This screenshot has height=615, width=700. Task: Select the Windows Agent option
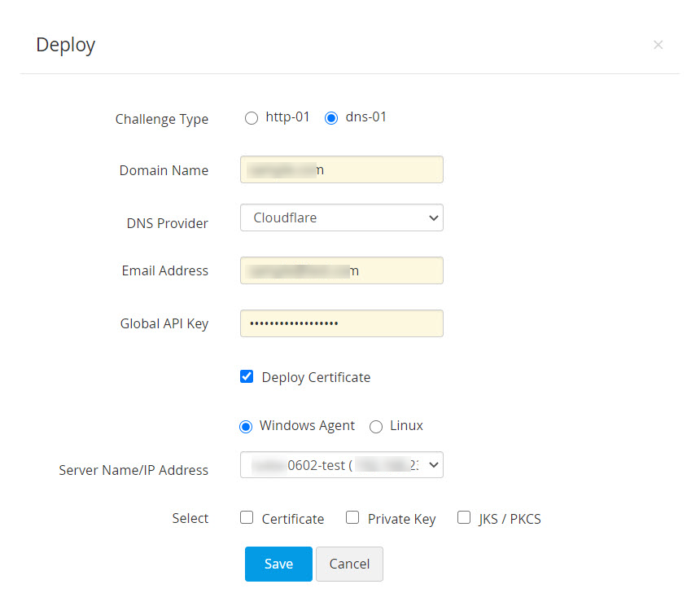[246, 426]
